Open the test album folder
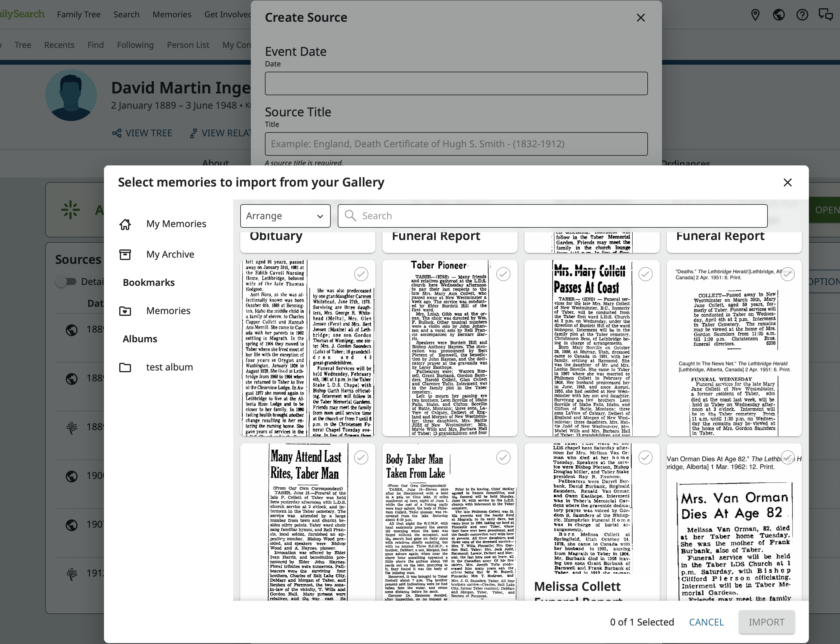 125,367
